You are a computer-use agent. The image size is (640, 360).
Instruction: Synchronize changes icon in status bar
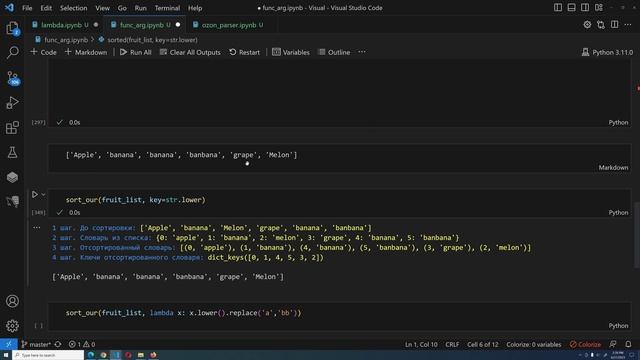point(58,344)
